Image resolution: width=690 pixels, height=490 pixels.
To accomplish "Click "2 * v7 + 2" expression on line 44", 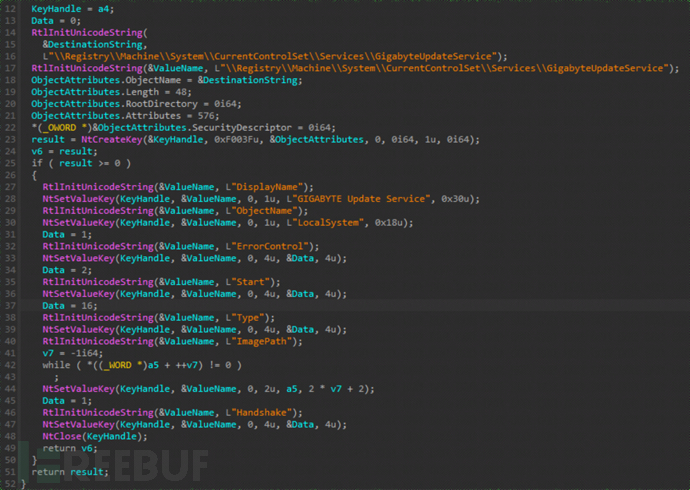I will click(x=336, y=389).
